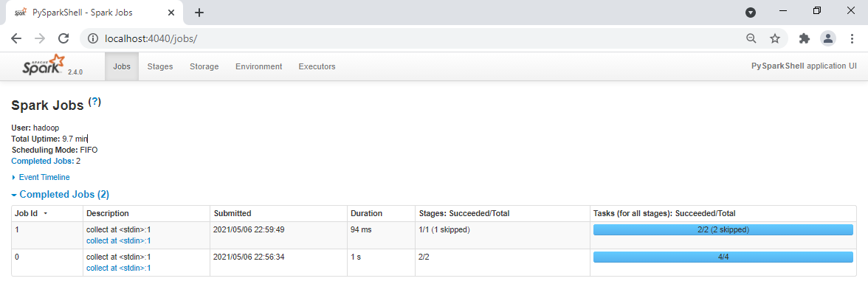
Task: Open job 1 collect at stdin link
Action: point(118,240)
